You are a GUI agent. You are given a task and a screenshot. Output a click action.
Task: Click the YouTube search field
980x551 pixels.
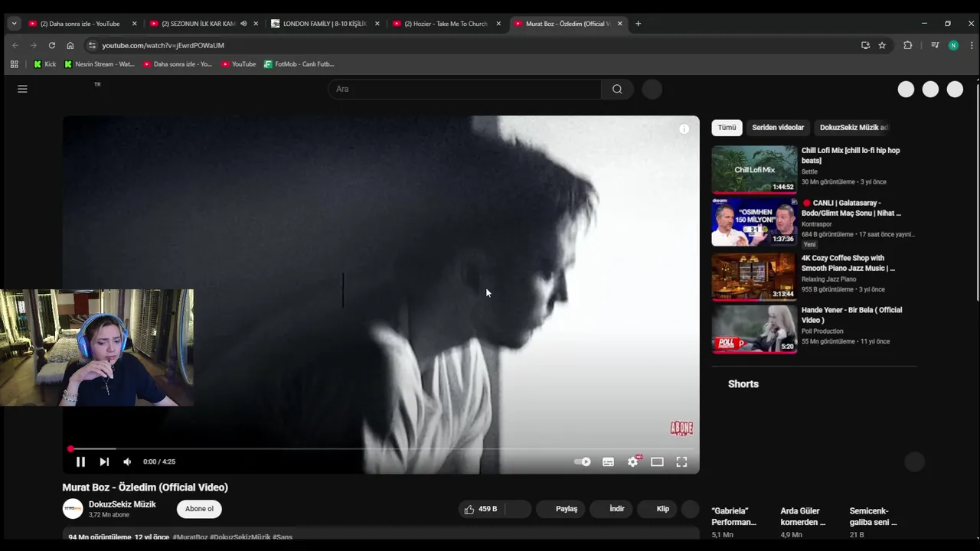(465, 89)
